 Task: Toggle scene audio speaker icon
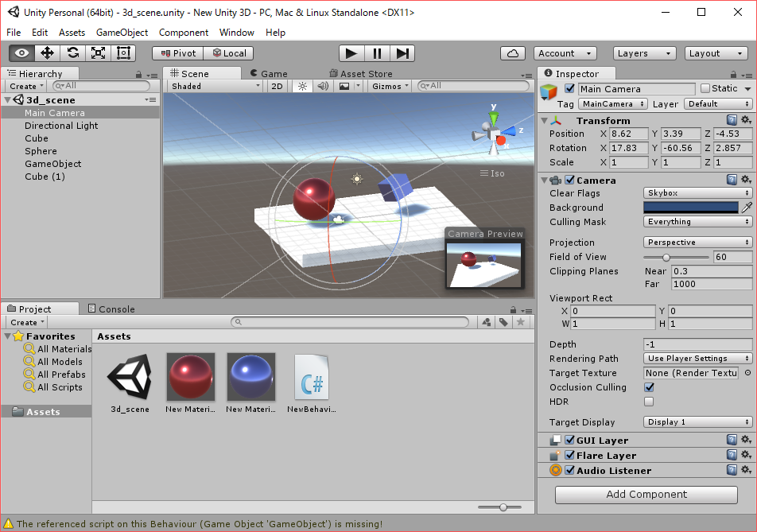coord(324,86)
